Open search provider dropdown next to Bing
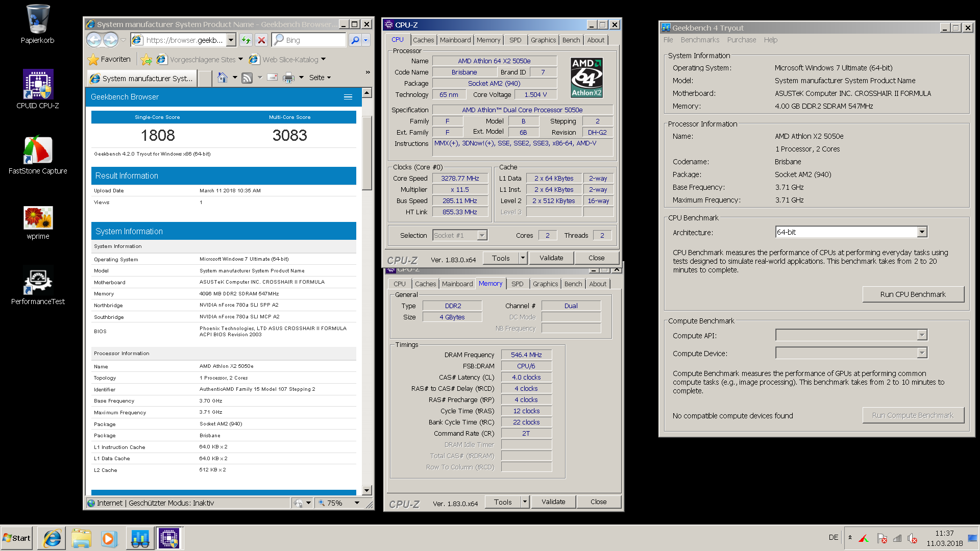 [x=365, y=40]
